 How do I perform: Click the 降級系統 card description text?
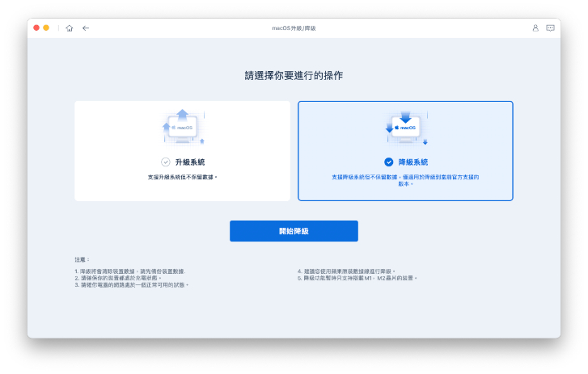[405, 180]
